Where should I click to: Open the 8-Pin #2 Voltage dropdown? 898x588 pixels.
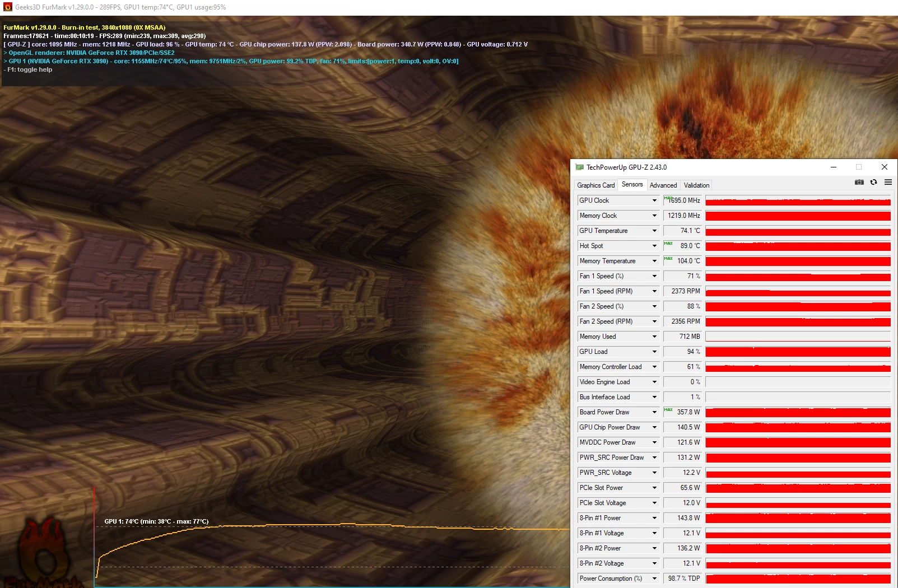click(x=654, y=563)
